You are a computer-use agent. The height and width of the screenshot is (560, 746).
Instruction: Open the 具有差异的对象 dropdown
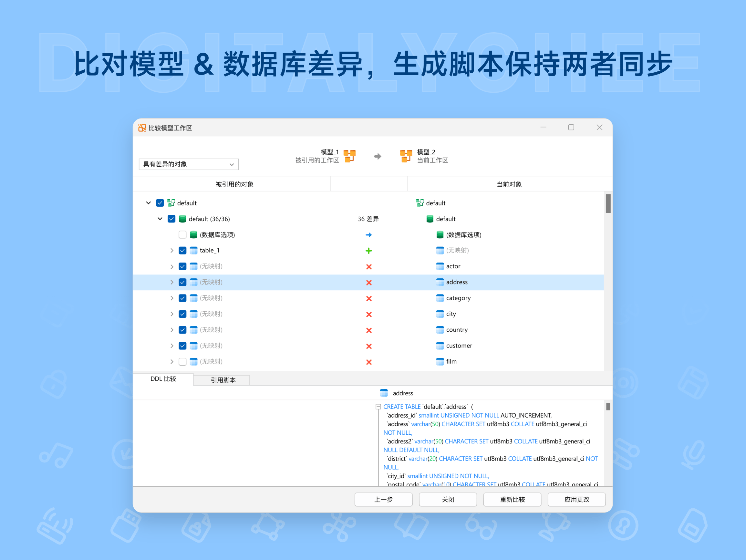(188, 164)
